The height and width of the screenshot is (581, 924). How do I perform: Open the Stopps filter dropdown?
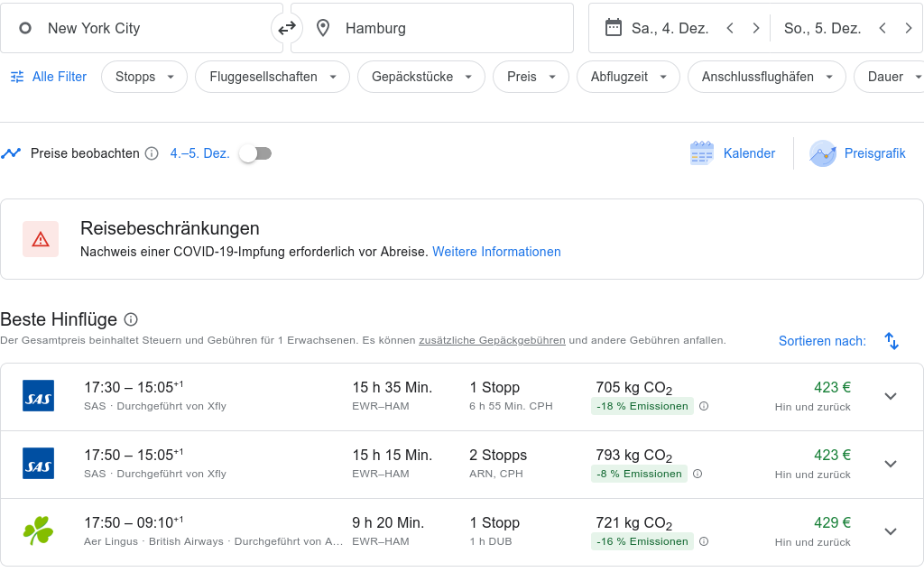pyautogui.click(x=144, y=77)
